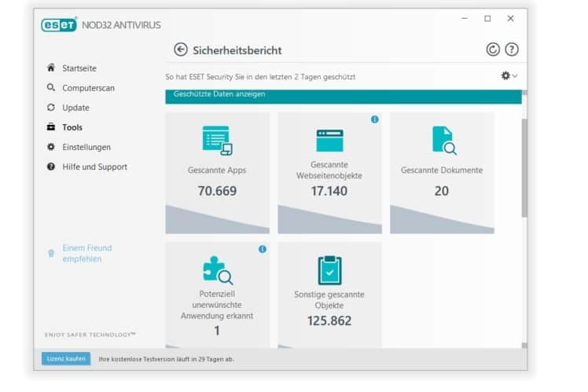Click the potentially unwanted application puzzle icon
The image size is (588, 392).
pyautogui.click(x=218, y=269)
